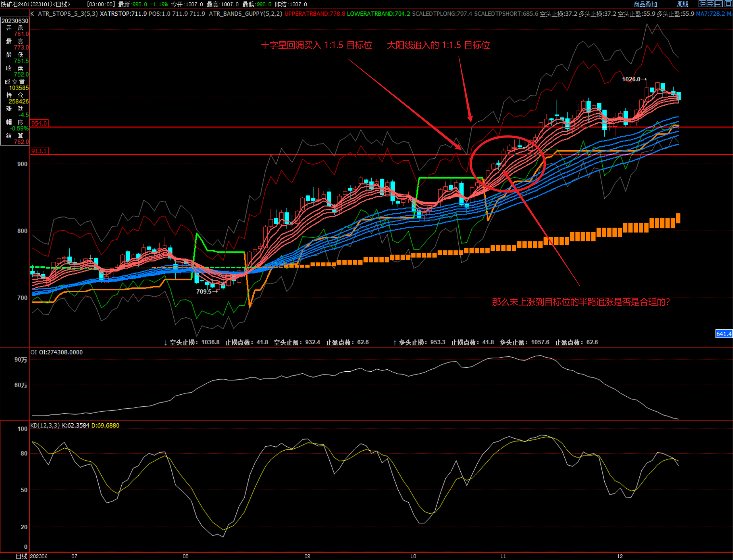
Task: Click the 913.1 horizontal line price tag
Action: 39,151
